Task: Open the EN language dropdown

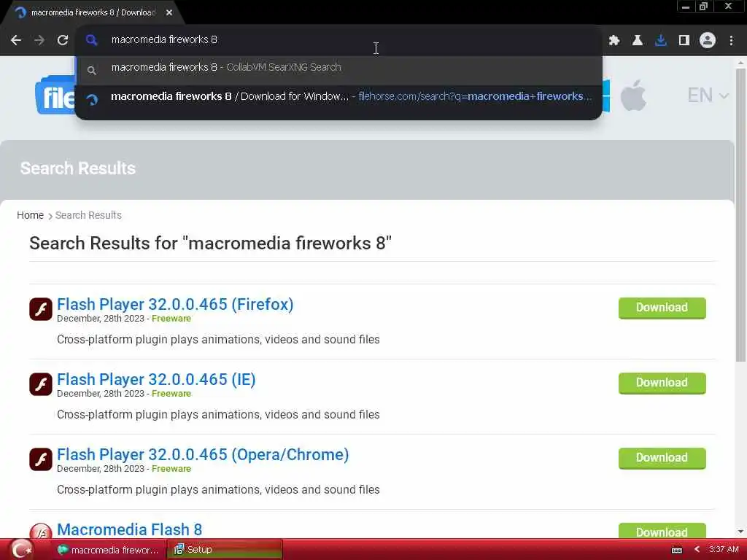Action: (x=708, y=96)
